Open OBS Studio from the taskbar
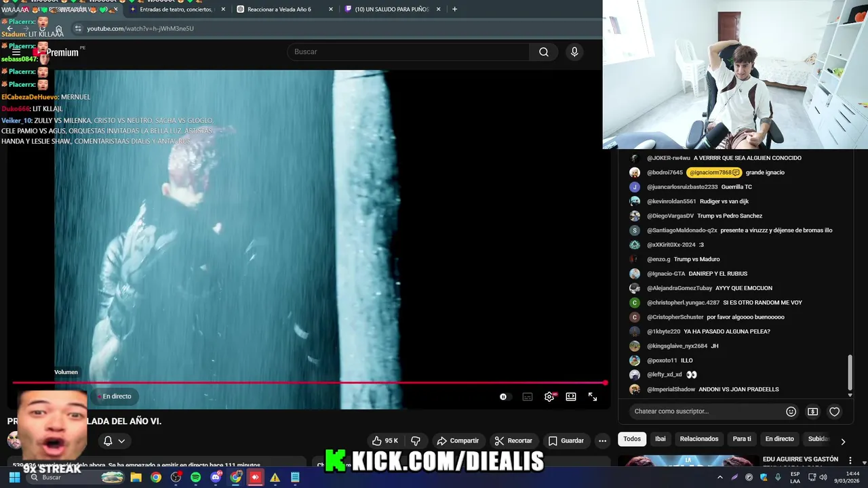The width and height of the screenshot is (868, 488). pyautogui.click(x=176, y=477)
